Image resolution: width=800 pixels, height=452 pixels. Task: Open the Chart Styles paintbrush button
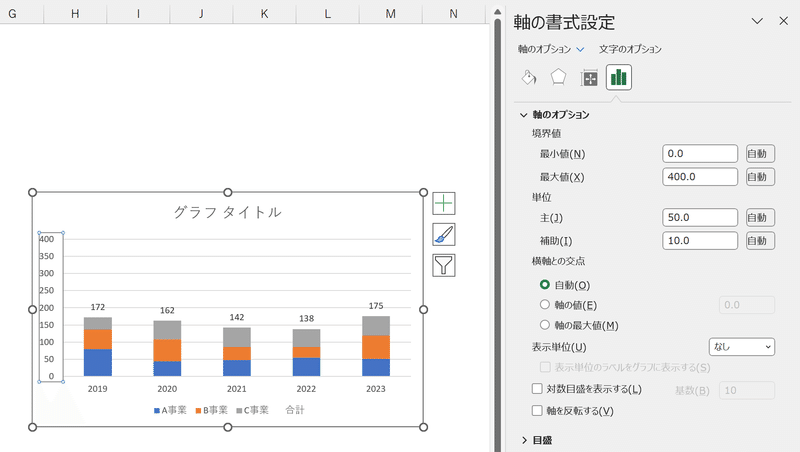pos(444,234)
